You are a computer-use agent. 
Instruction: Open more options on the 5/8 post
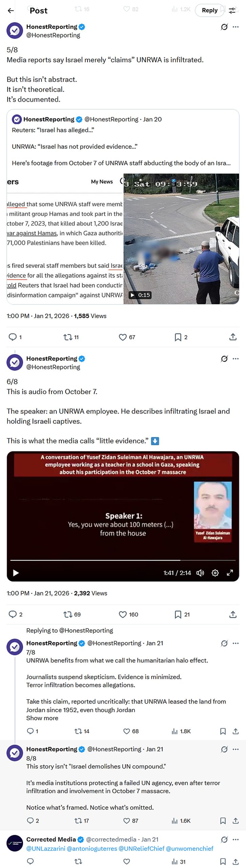click(236, 27)
